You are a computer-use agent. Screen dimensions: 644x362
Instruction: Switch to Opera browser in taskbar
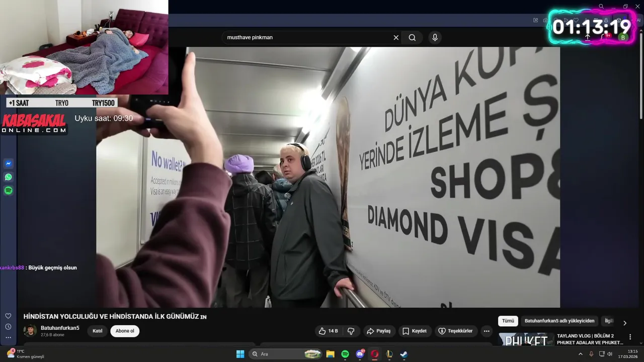374,354
